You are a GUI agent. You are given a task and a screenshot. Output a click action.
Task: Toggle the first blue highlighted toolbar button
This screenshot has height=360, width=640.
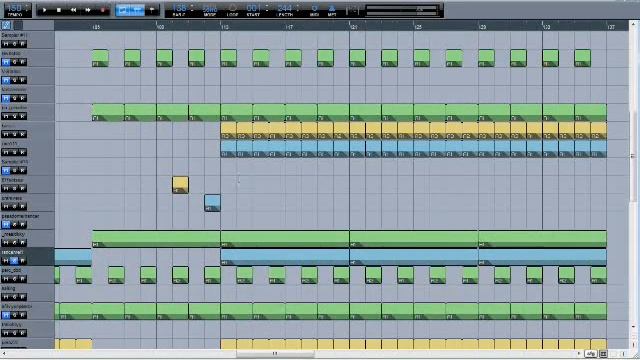(123, 10)
